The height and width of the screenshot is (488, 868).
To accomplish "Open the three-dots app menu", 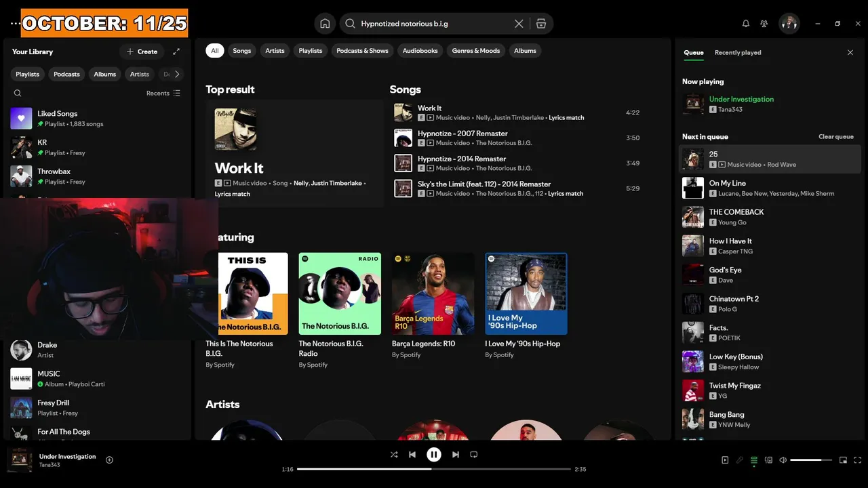I will pyautogui.click(x=15, y=24).
